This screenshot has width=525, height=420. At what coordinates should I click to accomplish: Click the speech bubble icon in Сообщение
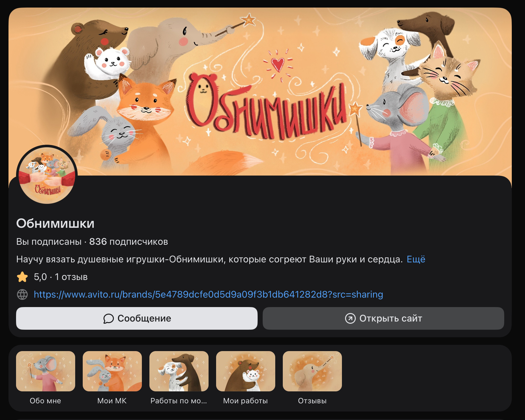click(x=109, y=318)
